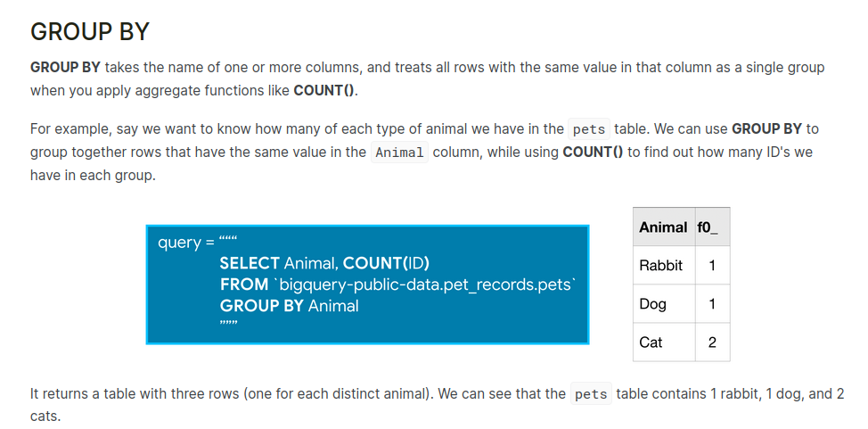Click the 'GROUP BY Animal' query line
Screen dimensions: 868x429
pos(290,306)
